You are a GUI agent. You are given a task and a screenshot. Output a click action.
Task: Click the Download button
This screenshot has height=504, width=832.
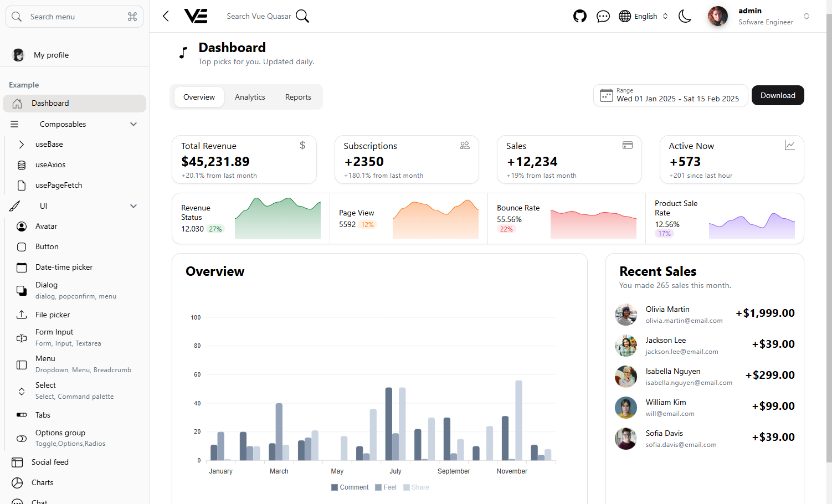pyautogui.click(x=778, y=95)
